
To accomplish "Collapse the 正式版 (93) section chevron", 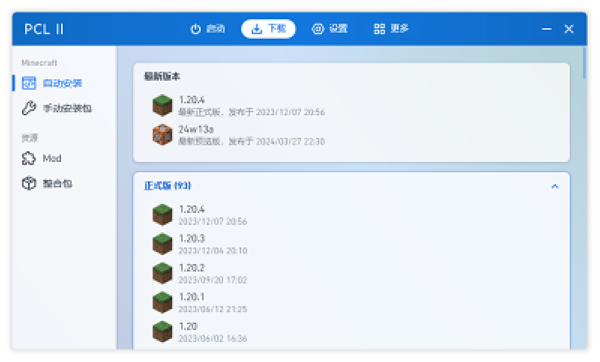I will 555,186.
